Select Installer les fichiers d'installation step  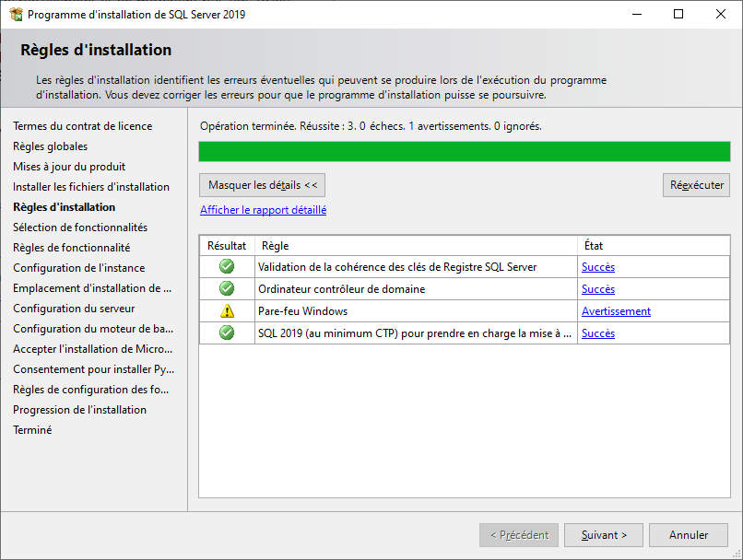click(91, 187)
